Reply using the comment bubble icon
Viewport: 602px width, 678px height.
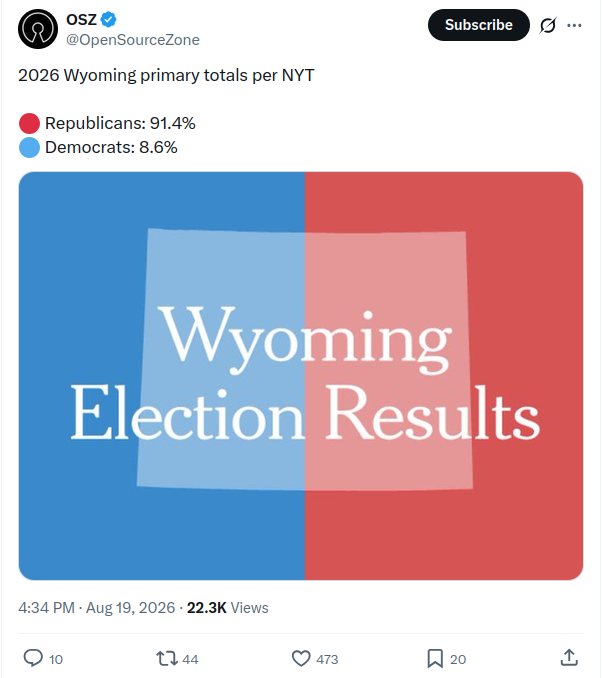pyautogui.click(x=33, y=658)
